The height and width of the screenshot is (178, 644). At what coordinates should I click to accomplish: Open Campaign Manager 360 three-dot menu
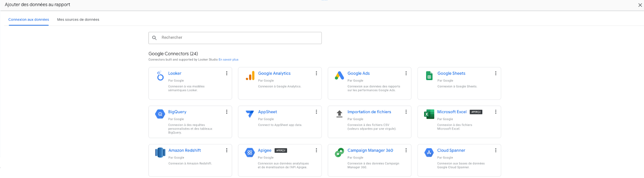coord(406,150)
